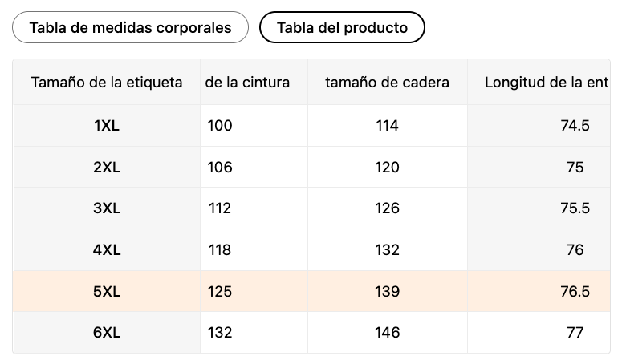Click the Longitud column header

(x=547, y=82)
